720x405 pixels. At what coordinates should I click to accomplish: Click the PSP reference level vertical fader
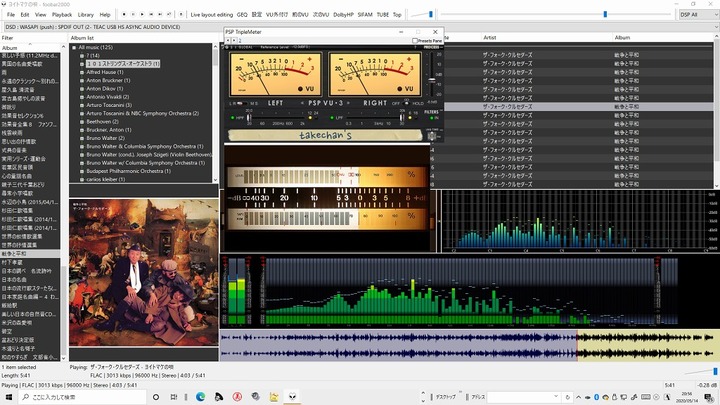tap(432, 74)
